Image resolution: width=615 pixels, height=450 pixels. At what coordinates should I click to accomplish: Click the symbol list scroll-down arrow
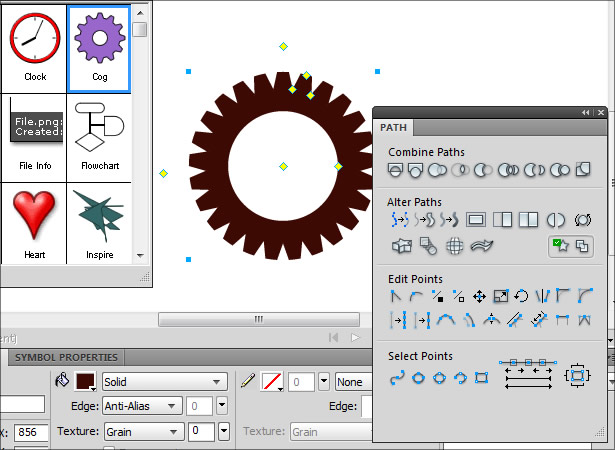[x=140, y=255]
